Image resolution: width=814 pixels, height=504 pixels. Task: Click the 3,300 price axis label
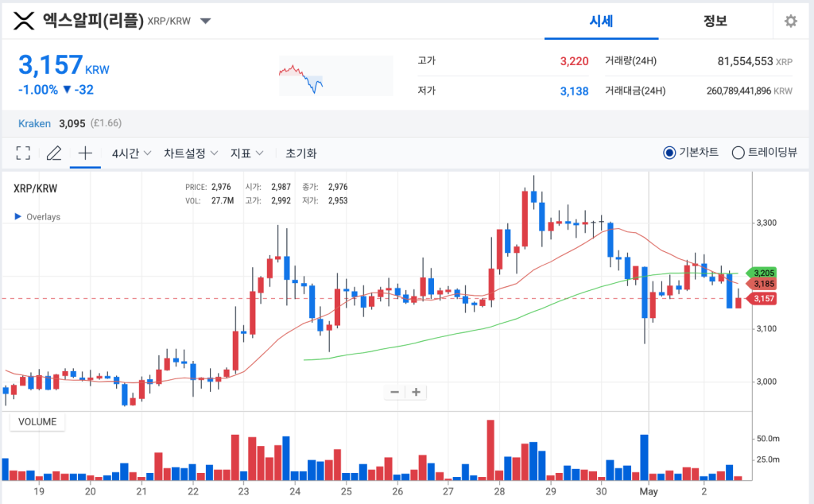(766, 223)
